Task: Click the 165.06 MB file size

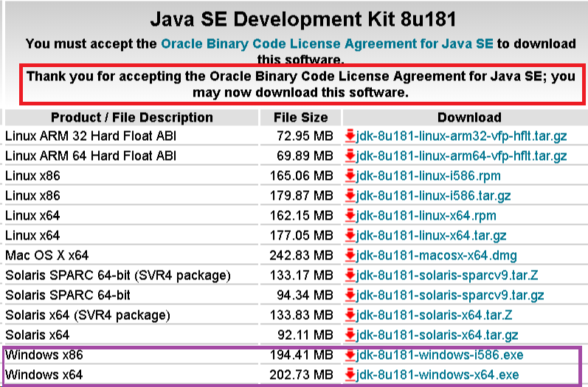Action: click(x=302, y=175)
